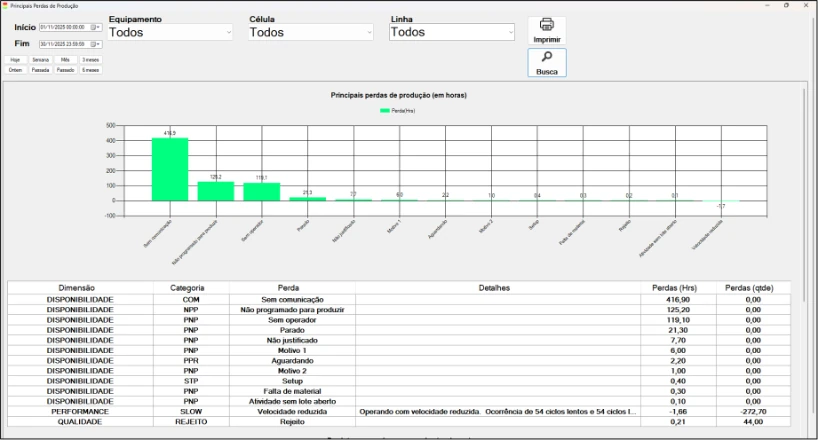The width and height of the screenshot is (818, 440).
Task: Sort by the Perdas (Hrs) column header
Action: [x=677, y=288]
